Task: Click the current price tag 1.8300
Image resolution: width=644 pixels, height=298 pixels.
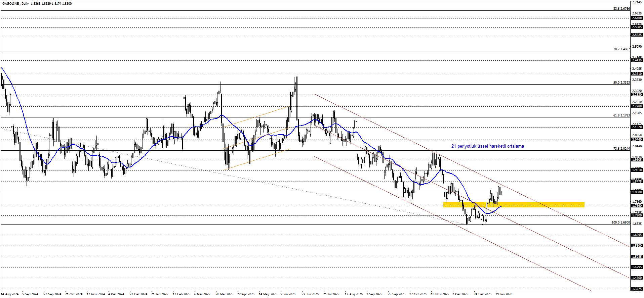Action: 637,192
